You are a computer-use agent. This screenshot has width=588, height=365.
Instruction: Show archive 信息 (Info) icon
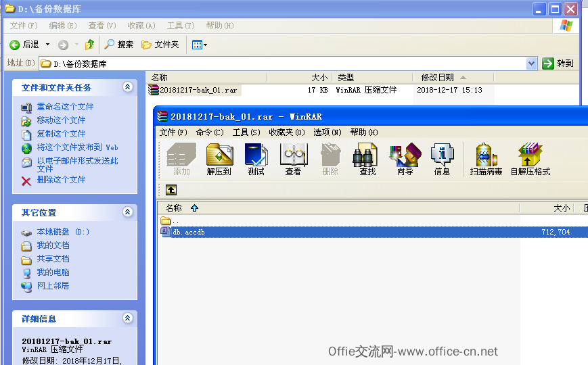point(442,160)
